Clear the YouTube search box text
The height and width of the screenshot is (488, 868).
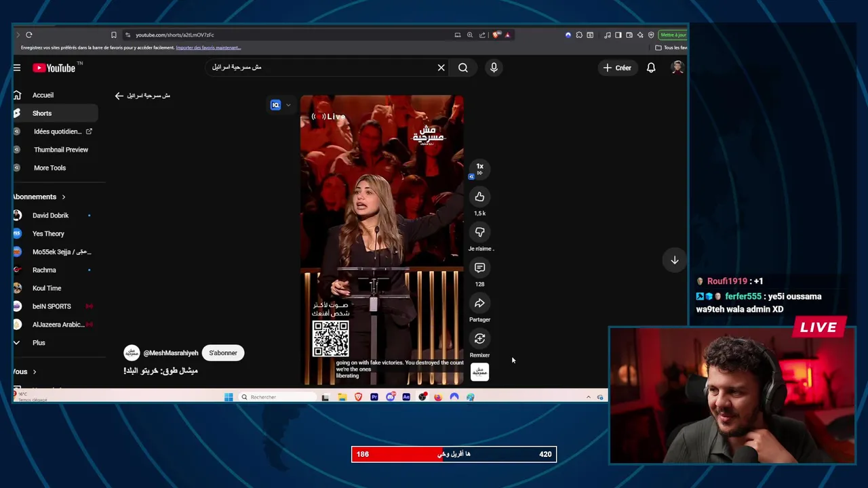[x=441, y=68]
